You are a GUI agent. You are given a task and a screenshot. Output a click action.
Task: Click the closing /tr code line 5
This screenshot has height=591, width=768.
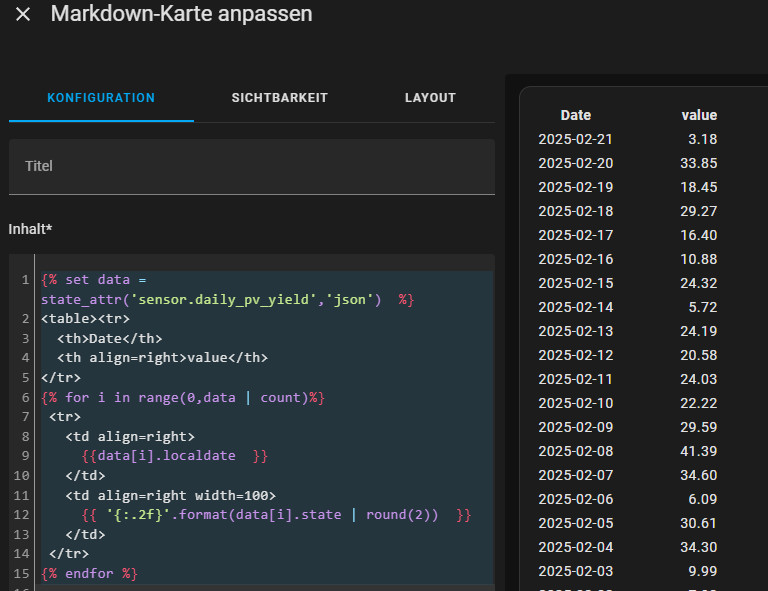[x=61, y=378]
